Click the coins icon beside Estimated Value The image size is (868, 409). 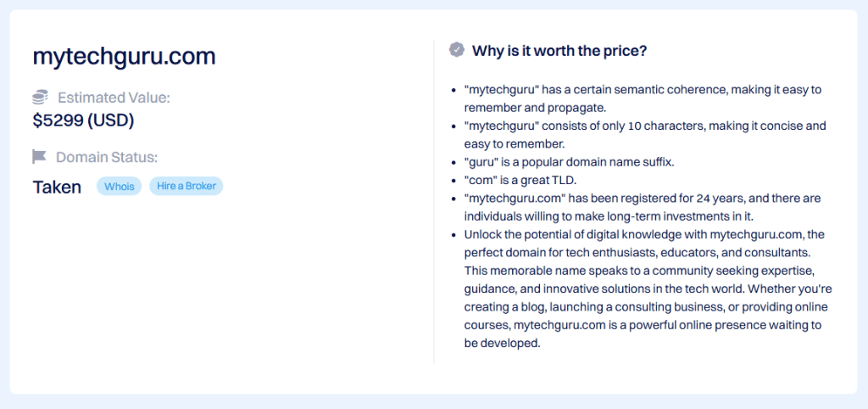click(x=40, y=98)
